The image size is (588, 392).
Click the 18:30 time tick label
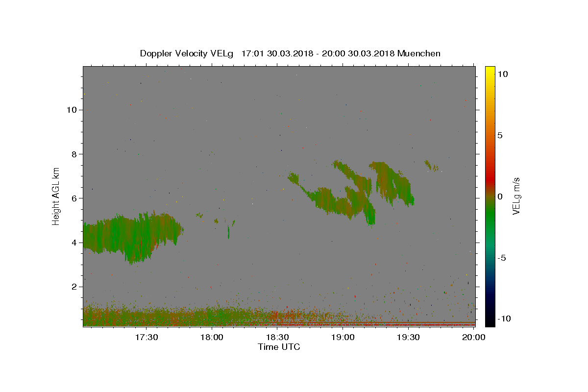277,337
